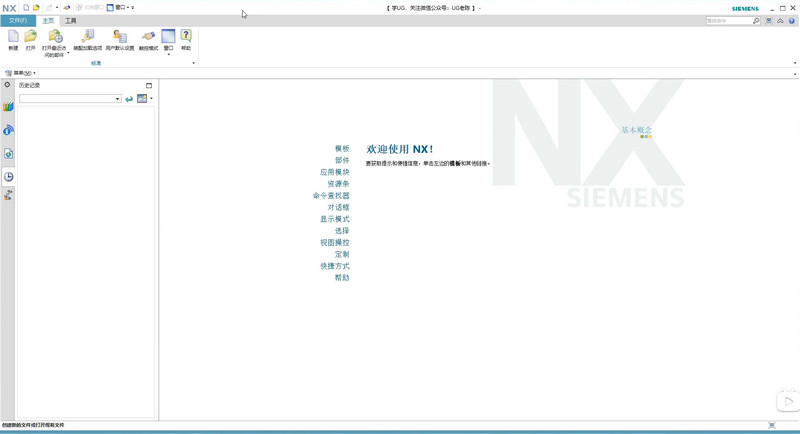Click the 帮助 help icon in ribbon

pos(186,38)
